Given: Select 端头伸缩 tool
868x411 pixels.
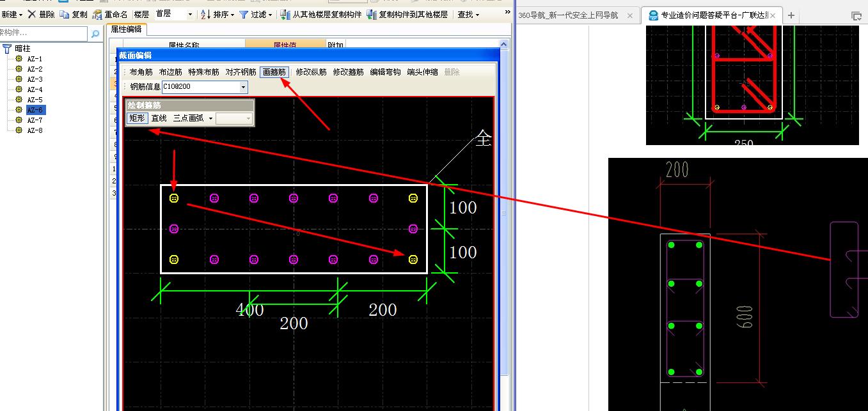Looking at the screenshot, I should pyautogui.click(x=423, y=72).
